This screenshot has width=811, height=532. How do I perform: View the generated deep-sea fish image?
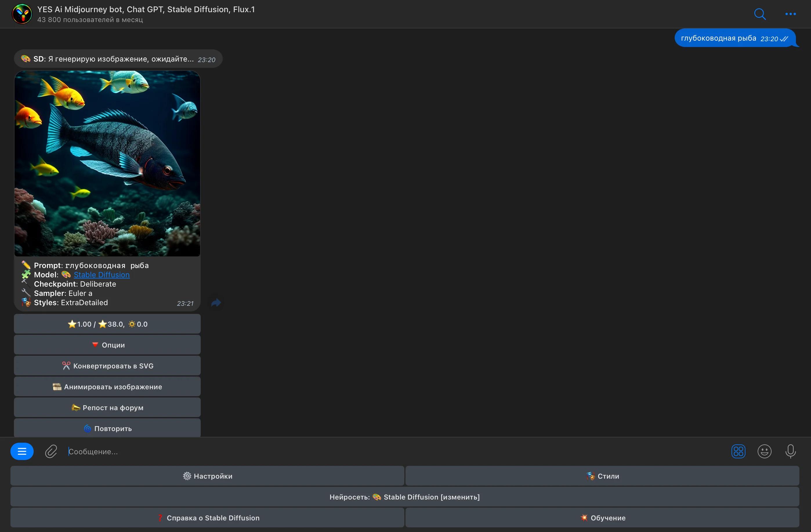point(107,163)
